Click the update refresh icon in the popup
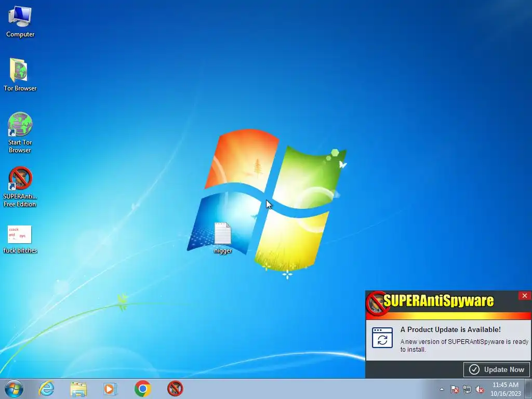This screenshot has height=399, width=532. 382,338
